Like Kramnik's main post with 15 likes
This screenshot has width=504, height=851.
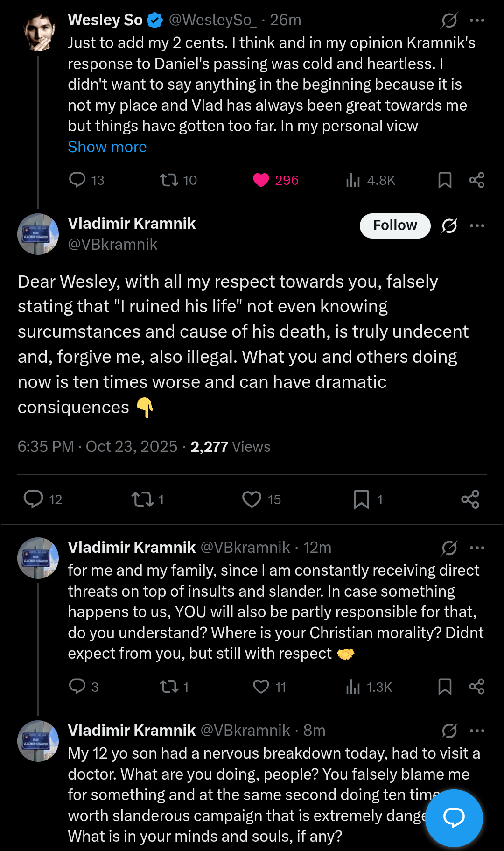[x=252, y=499]
